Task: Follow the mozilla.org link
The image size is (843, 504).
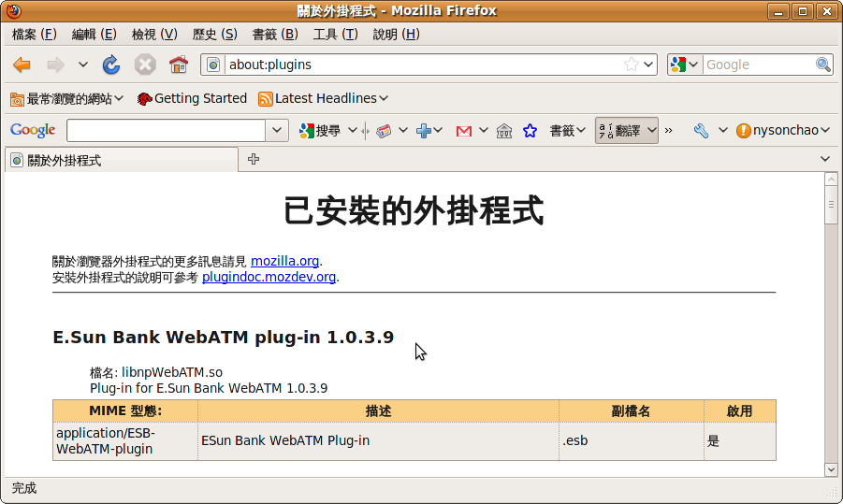Action: click(x=285, y=261)
